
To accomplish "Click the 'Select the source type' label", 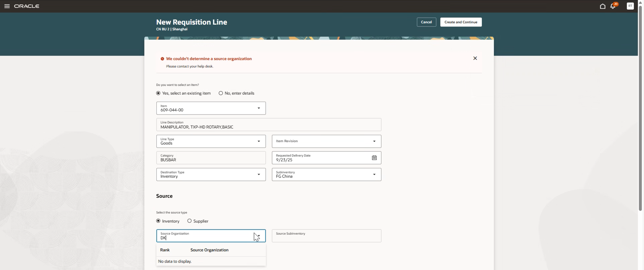I will [171, 213].
